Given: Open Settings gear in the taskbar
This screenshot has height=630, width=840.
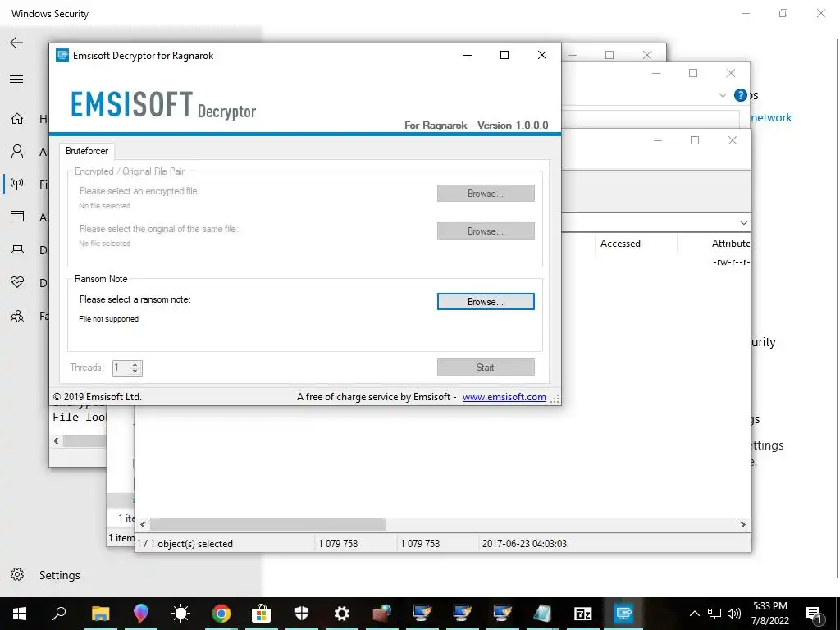Looking at the screenshot, I should [x=342, y=614].
